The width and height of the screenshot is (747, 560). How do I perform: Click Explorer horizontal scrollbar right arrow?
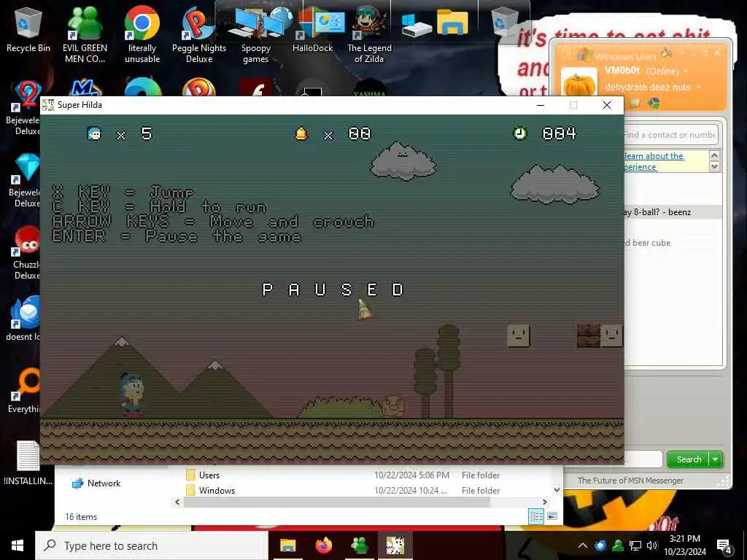click(x=544, y=502)
